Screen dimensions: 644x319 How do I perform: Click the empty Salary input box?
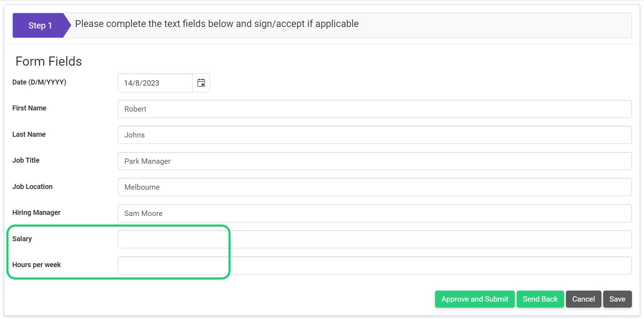pos(375,239)
